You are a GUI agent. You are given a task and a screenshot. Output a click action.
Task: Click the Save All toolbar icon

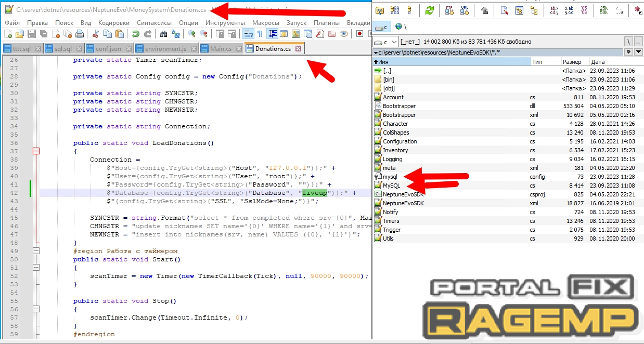pos(44,34)
